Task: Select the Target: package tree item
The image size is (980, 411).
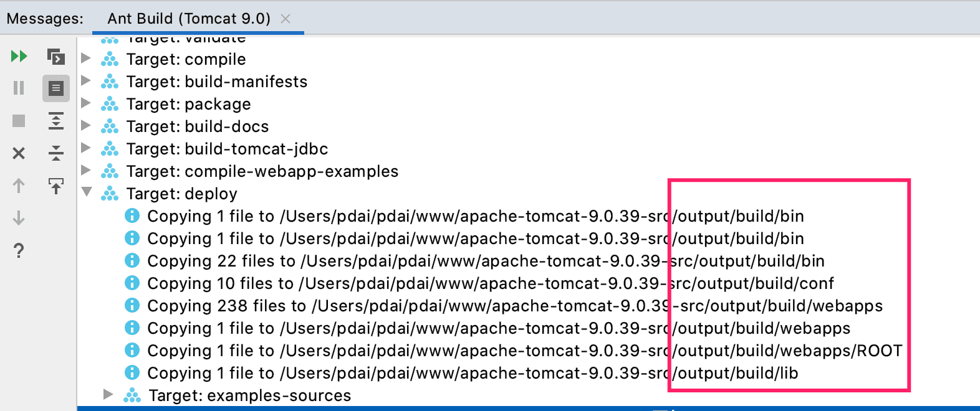Action: [188, 104]
